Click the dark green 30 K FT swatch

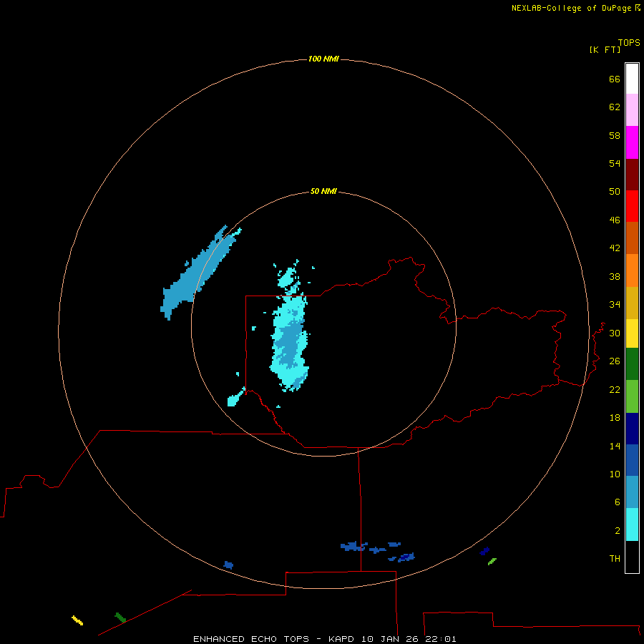(x=632, y=364)
